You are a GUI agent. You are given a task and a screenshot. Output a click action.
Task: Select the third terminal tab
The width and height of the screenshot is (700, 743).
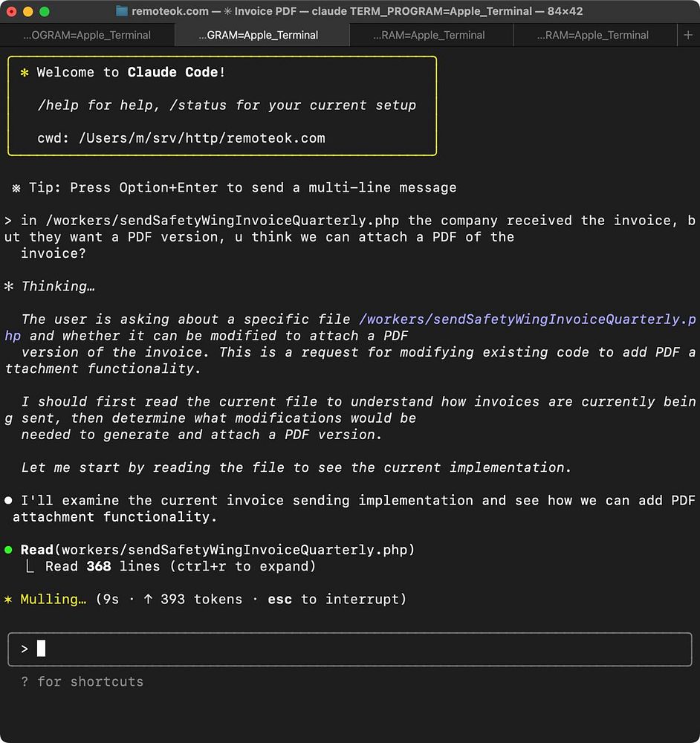(x=429, y=35)
